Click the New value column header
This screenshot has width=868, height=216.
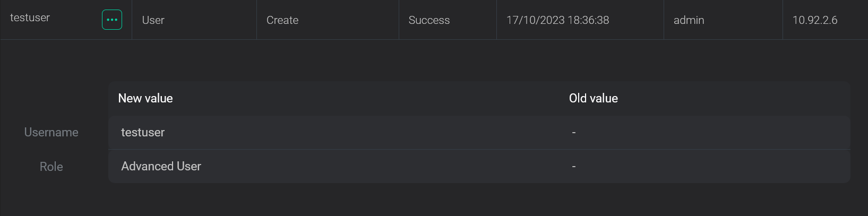point(145,98)
